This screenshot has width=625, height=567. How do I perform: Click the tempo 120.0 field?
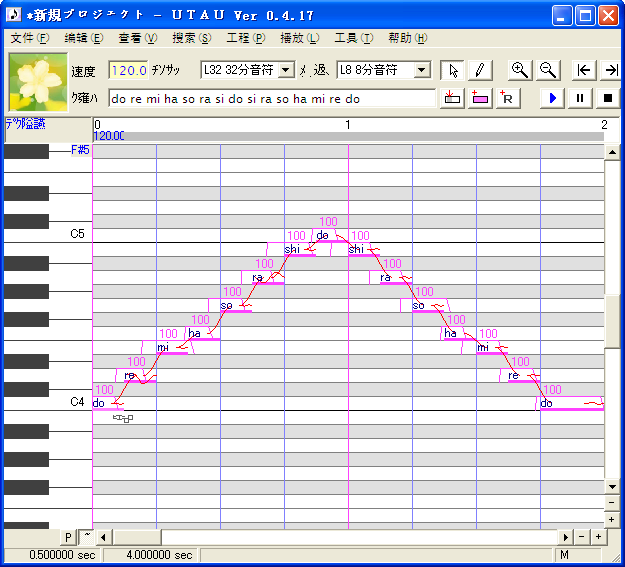pos(128,71)
